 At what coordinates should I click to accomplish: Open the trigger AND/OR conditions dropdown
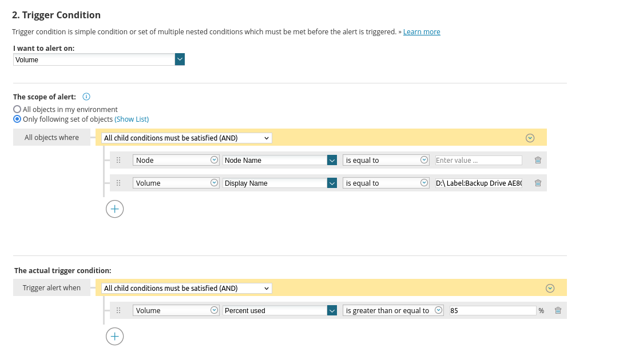(x=186, y=288)
